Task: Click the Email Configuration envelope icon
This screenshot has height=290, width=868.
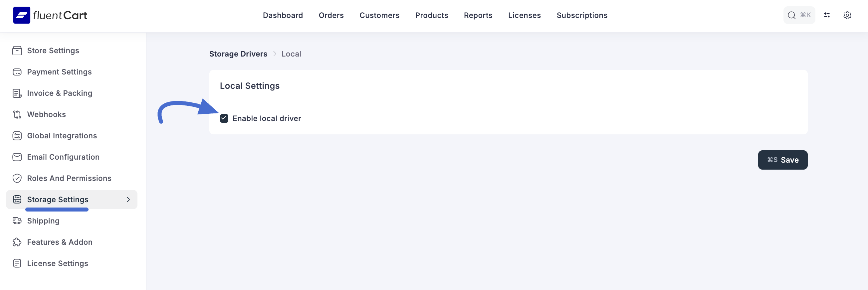Action: point(17,157)
